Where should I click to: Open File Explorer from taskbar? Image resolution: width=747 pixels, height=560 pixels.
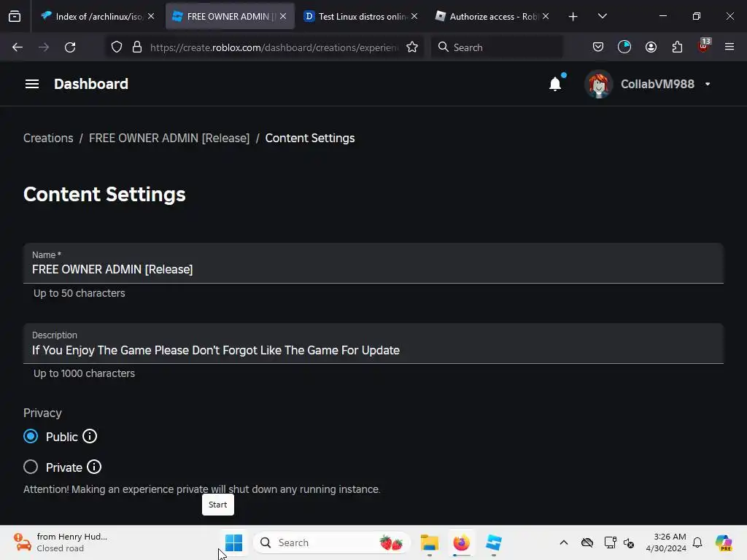coord(430,542)
